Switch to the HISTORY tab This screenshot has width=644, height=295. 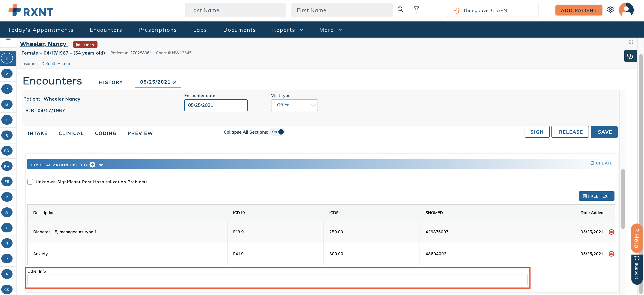111,82
